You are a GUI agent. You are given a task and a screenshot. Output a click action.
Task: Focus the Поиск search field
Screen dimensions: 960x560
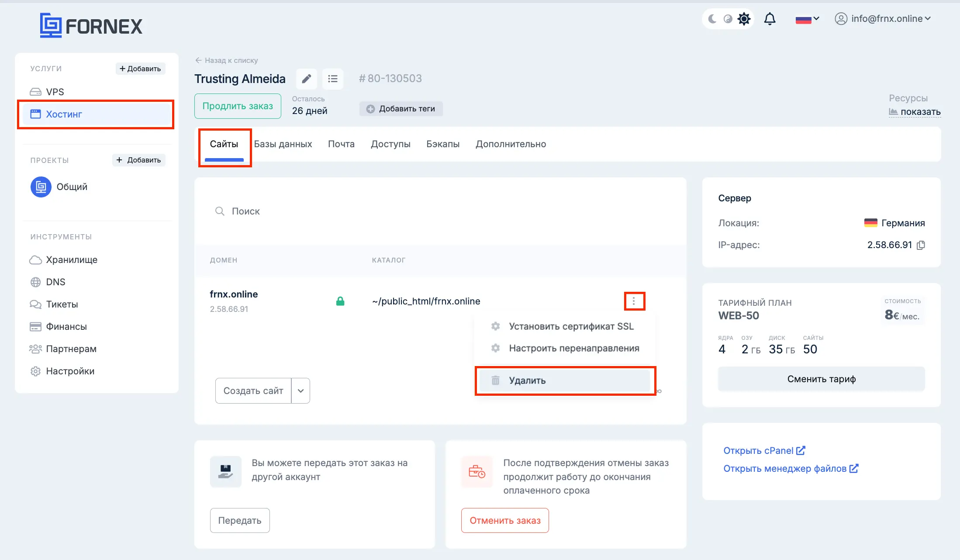[x=440, y=211]
